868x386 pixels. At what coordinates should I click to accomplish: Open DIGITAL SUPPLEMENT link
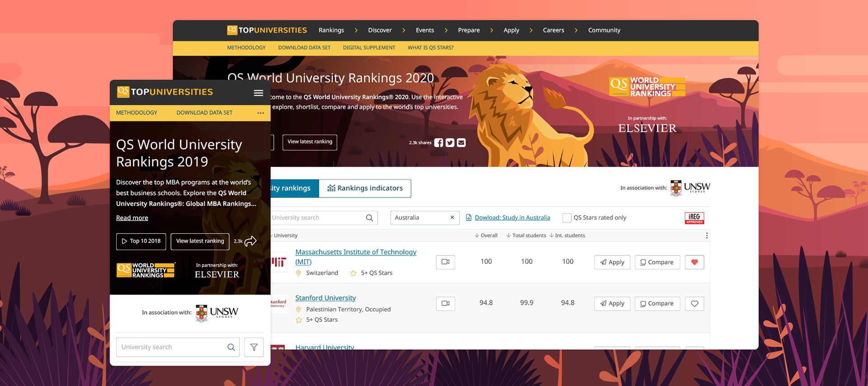pos(369,48)
